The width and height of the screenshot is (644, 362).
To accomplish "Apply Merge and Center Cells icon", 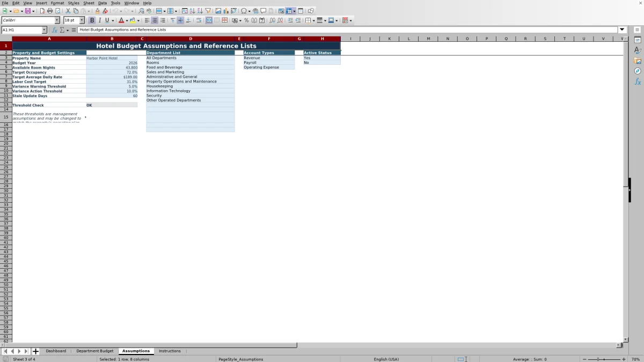I will click(209, 20).
